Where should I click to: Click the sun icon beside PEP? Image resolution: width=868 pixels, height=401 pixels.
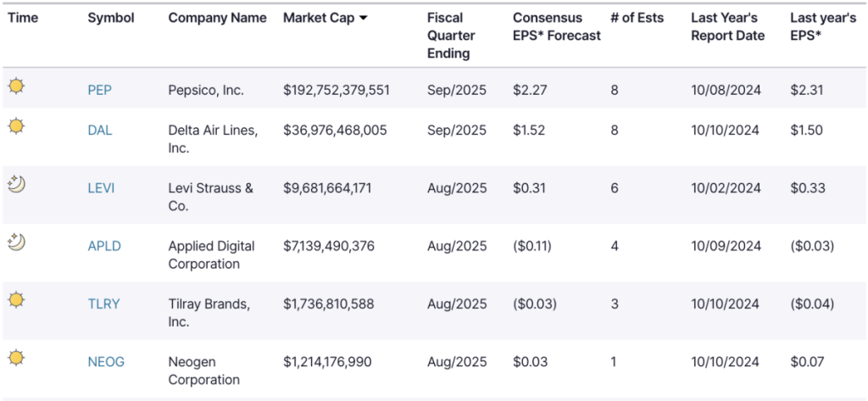16,85
